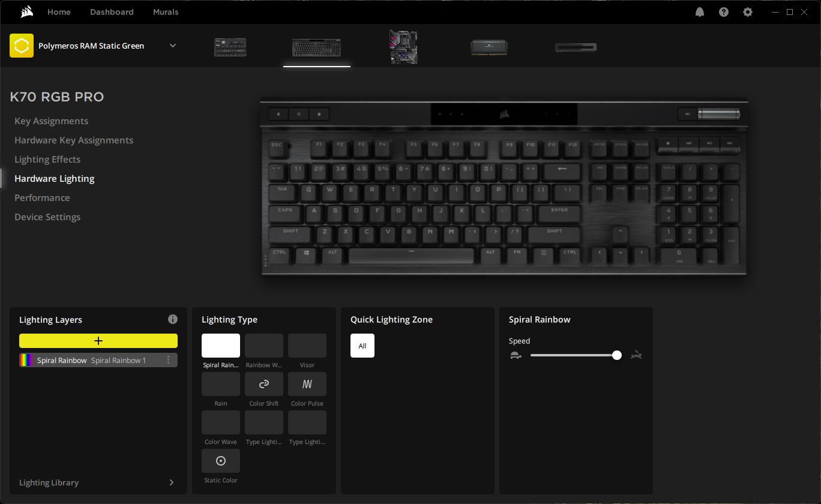
Task: Switch to the Dashboard tab
Action: point(112,12)
